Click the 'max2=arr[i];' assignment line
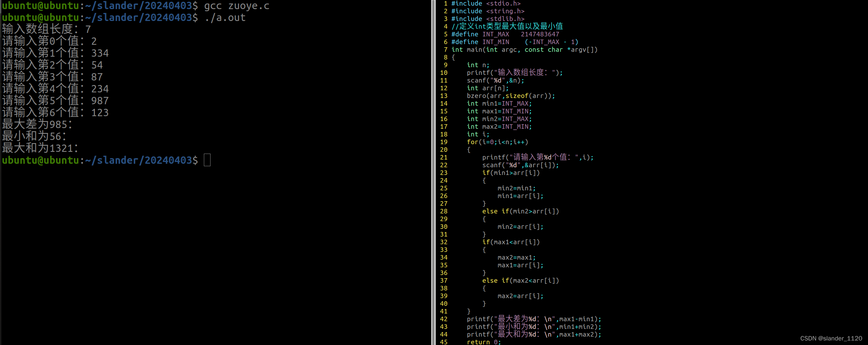 point(521,296)
